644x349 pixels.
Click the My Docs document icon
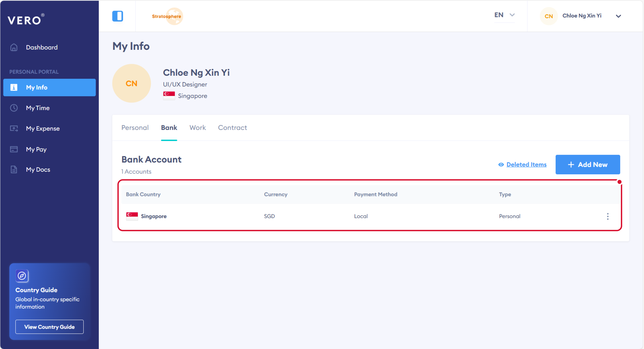point(14,169)
